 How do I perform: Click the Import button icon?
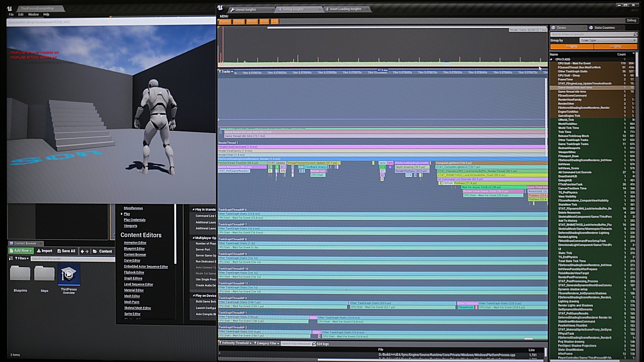click(39, 251)
